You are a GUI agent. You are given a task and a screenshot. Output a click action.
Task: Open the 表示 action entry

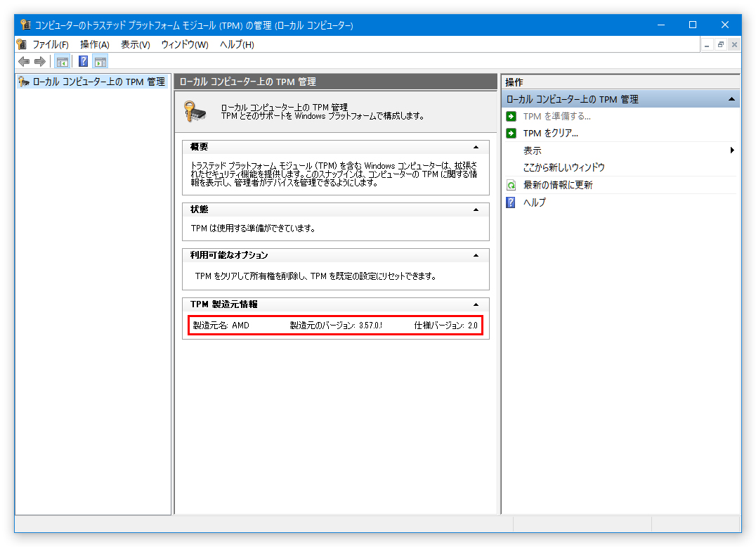click(x=533, y=150)
